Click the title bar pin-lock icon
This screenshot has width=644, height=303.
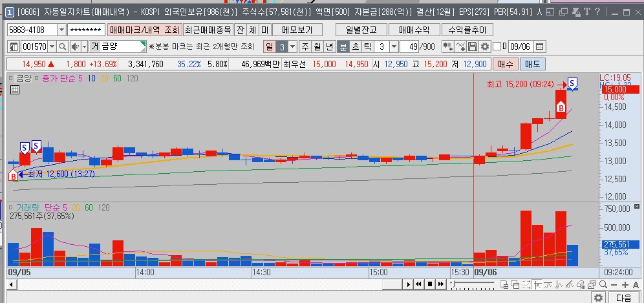click(577, 12)
